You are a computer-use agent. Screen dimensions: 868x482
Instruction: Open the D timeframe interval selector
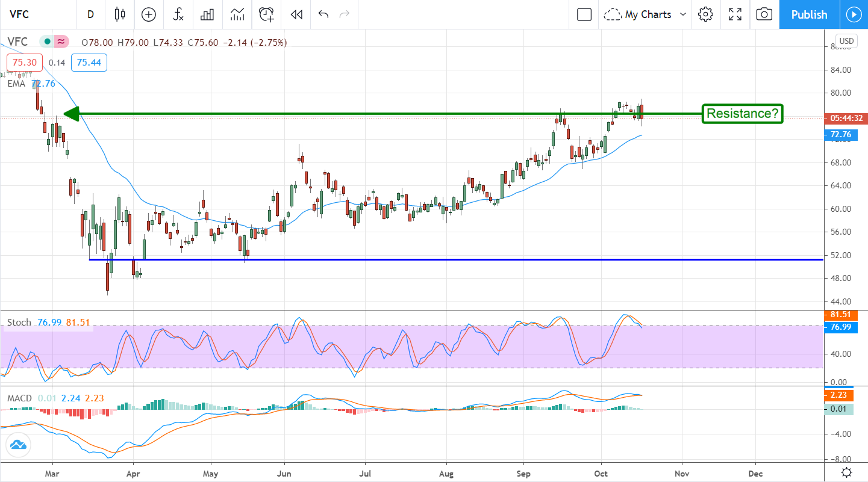click(90, 14)
